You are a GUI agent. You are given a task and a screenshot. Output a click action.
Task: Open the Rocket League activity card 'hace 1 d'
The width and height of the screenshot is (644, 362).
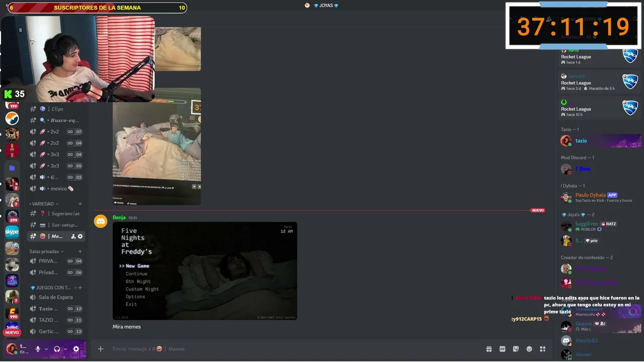(600, 56)
